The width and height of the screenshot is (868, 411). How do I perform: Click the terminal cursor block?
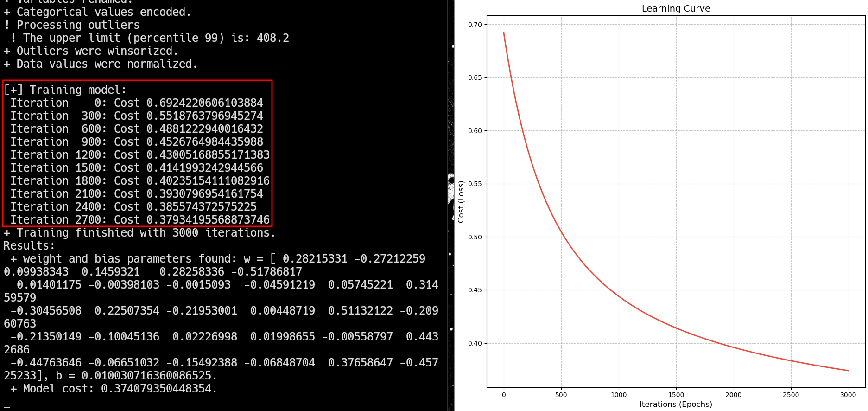click(x=7, y=401)
